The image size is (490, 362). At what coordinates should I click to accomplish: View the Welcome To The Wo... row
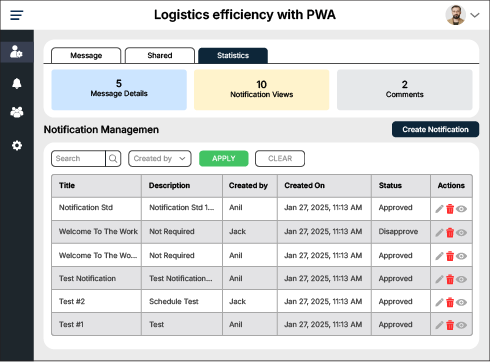pos(461,256)
